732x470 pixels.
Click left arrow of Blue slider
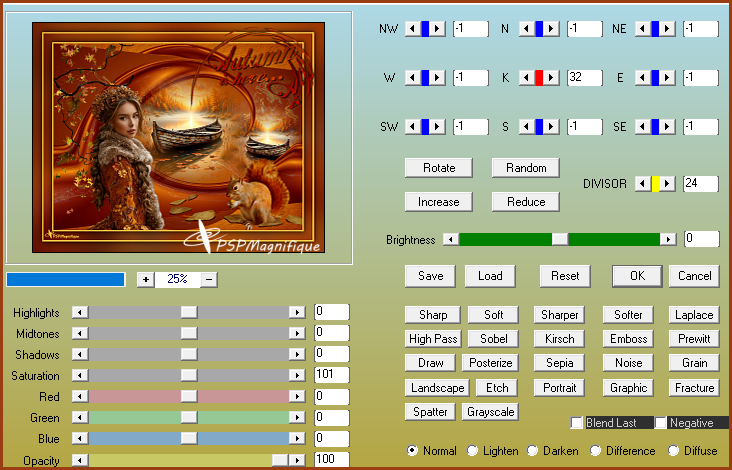pos(80,438)
